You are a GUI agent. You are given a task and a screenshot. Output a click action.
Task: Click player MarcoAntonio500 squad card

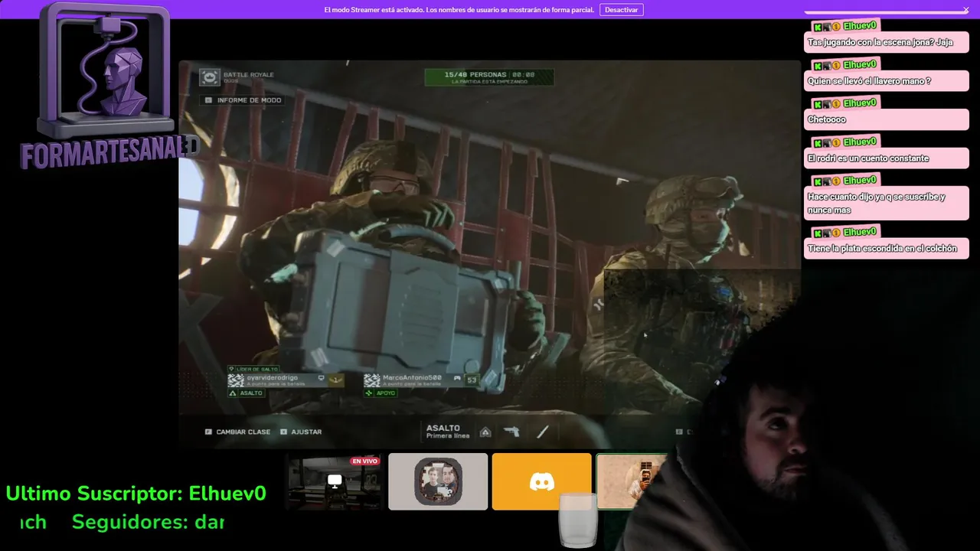click(421, 380)
